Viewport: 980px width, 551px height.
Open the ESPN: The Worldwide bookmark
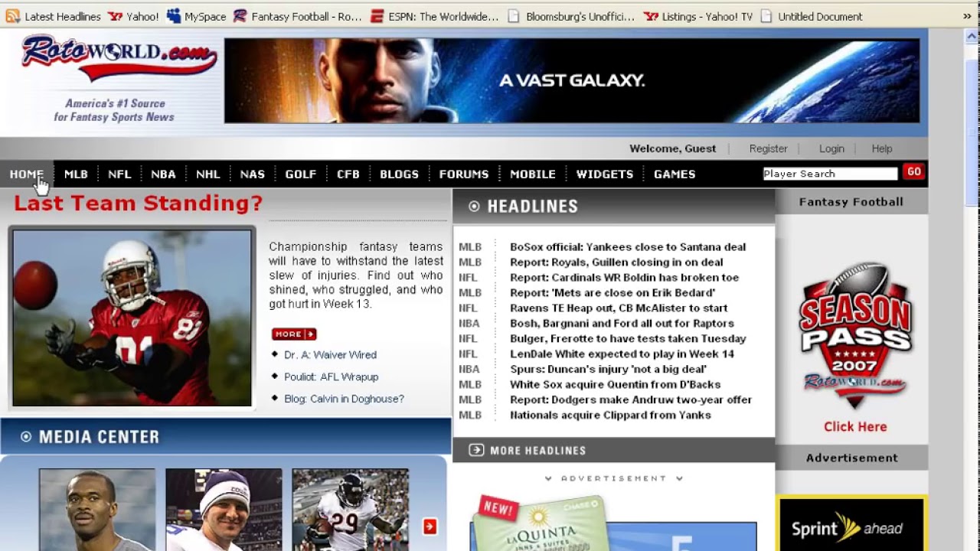click(434, 16)
